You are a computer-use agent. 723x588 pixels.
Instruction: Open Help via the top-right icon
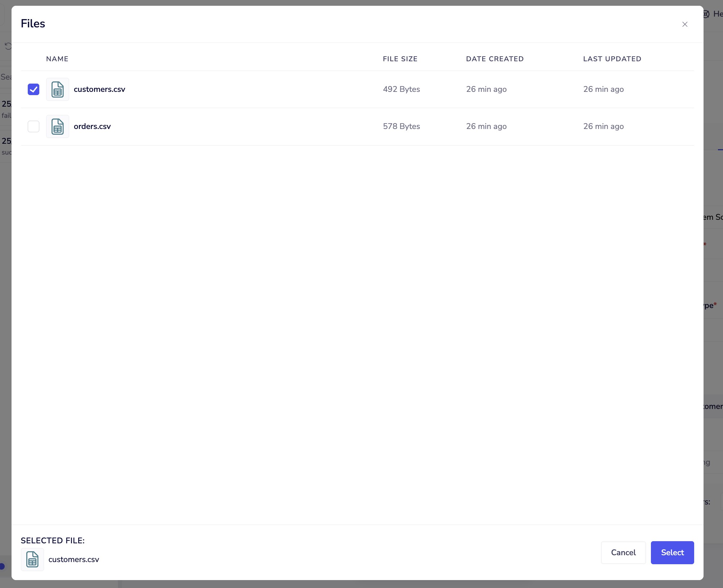coord(706,14)
